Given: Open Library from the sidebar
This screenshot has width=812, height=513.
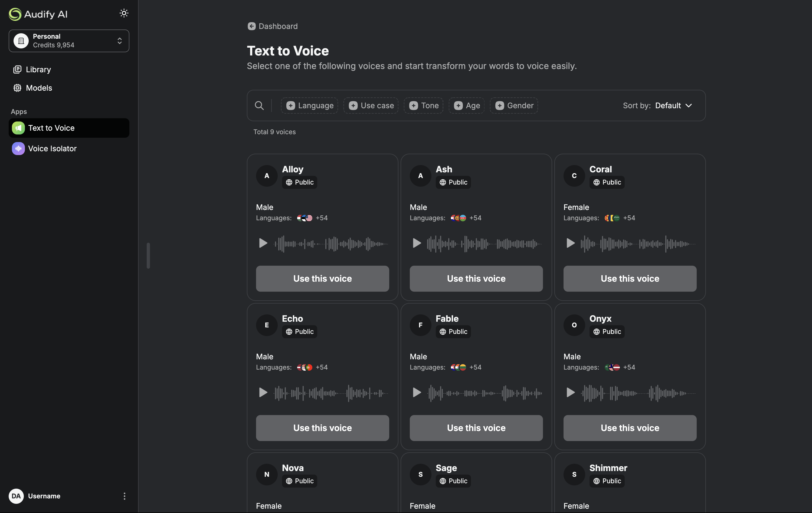Looking at the screenshot, I should point(38,70).
